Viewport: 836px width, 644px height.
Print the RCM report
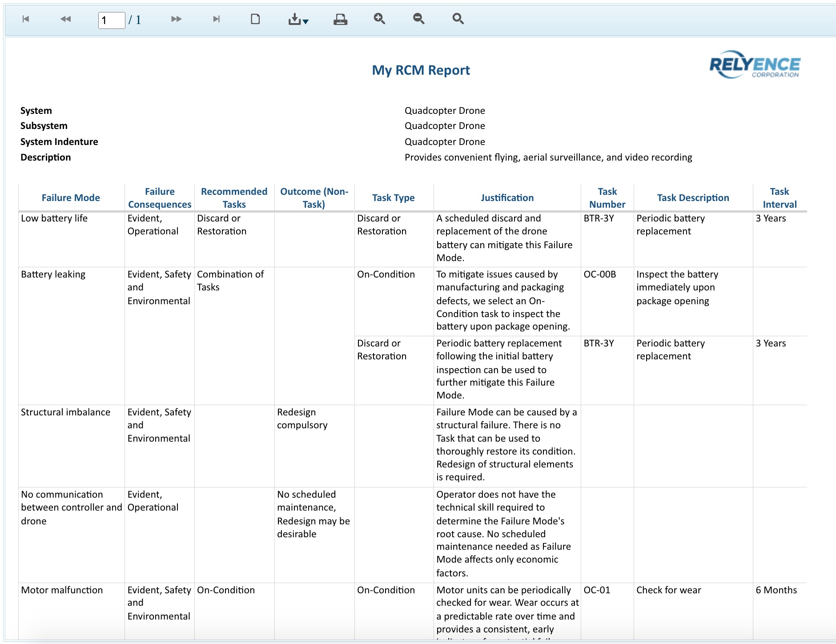tap(340, 19)
